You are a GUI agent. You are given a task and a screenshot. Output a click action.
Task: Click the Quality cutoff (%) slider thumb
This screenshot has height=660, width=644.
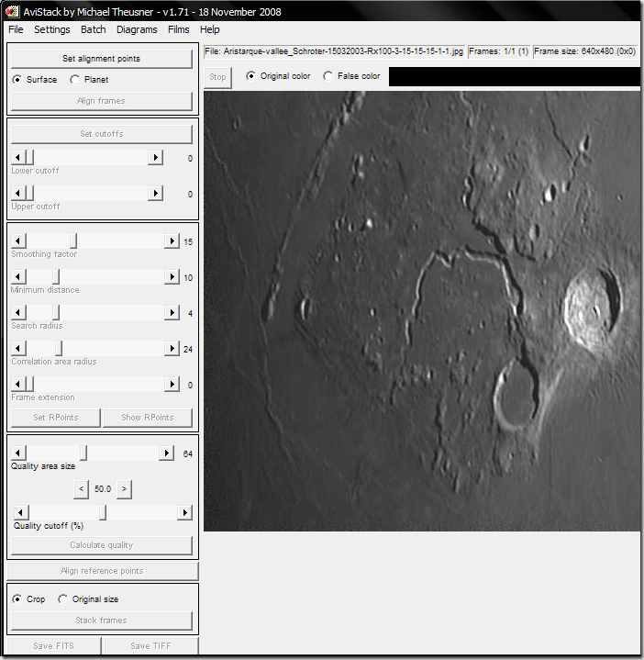pos(103,513)
